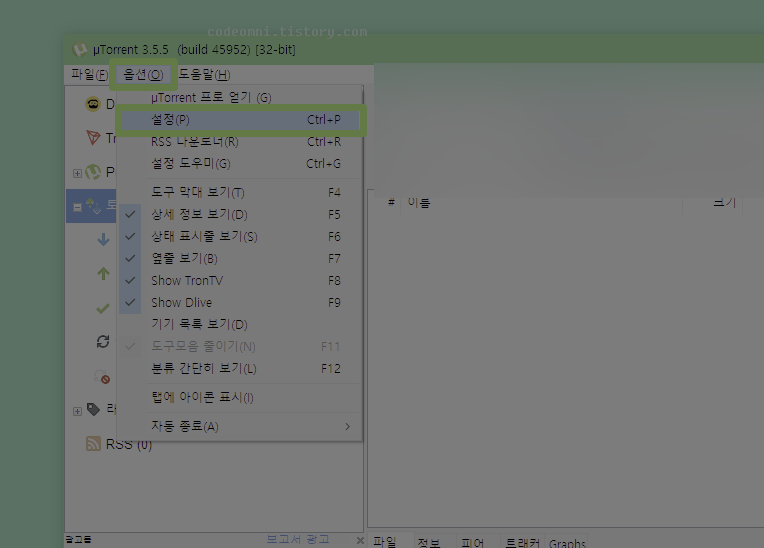Launch 설정 도우미(G) entry

(x=241, y=164)
